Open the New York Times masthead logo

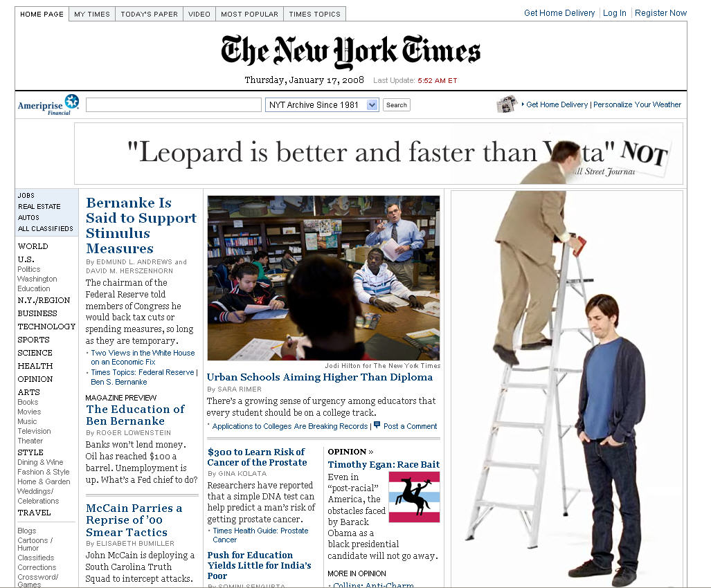pos(350,50)
